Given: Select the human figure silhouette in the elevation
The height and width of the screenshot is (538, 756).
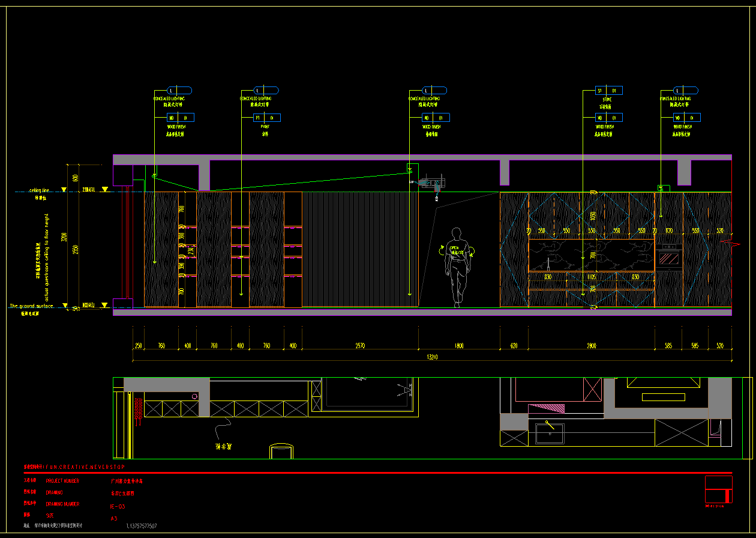Looking at the screenshot, I should [x=459, y=268].
